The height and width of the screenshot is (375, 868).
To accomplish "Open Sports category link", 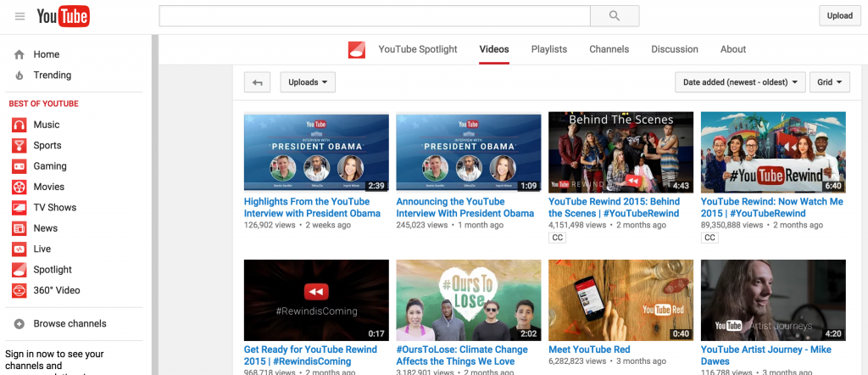I will click(47, 146).
